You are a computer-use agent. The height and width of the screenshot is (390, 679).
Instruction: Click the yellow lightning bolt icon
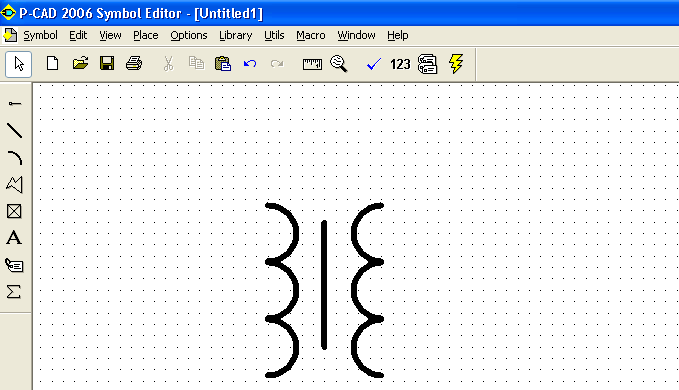[456, 64]
